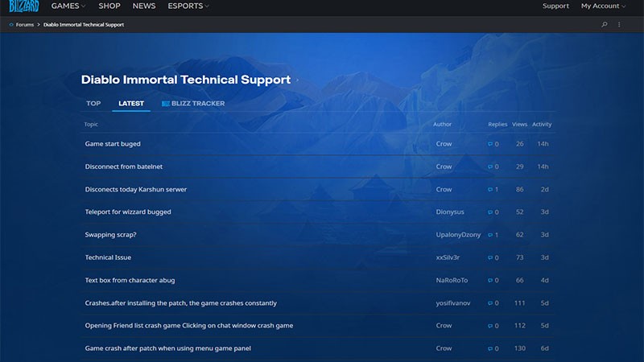The height and width of the screenshot is (362, 644).
Task: Select the Latest tab
Action: click(x=131, y=104)
